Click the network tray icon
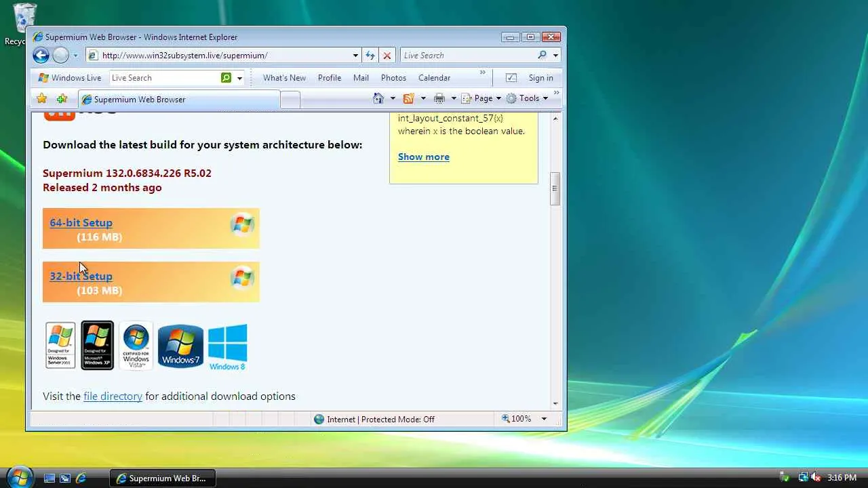Viewport: 868px width, 488px height. 803,478
